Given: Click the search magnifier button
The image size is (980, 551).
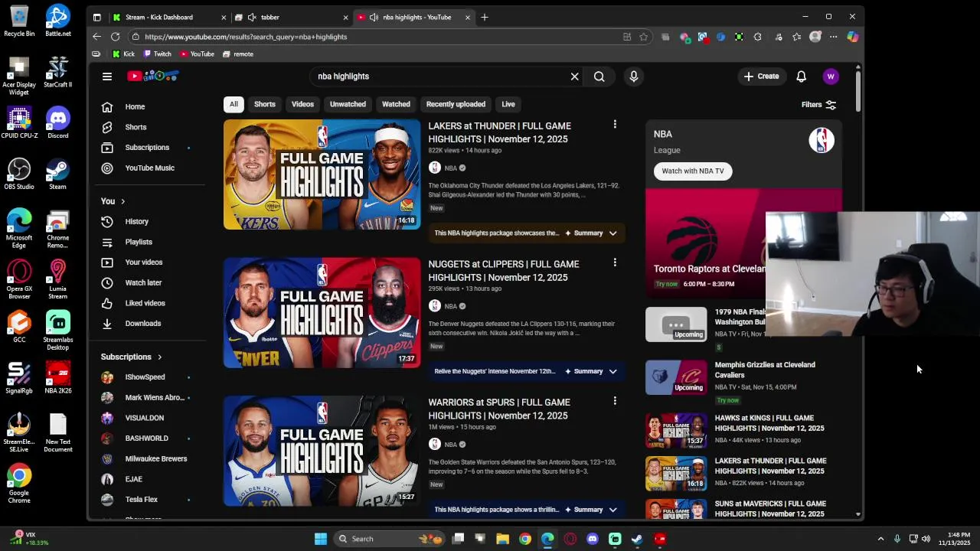Looking at the screenshot, I should click(599, 77).
